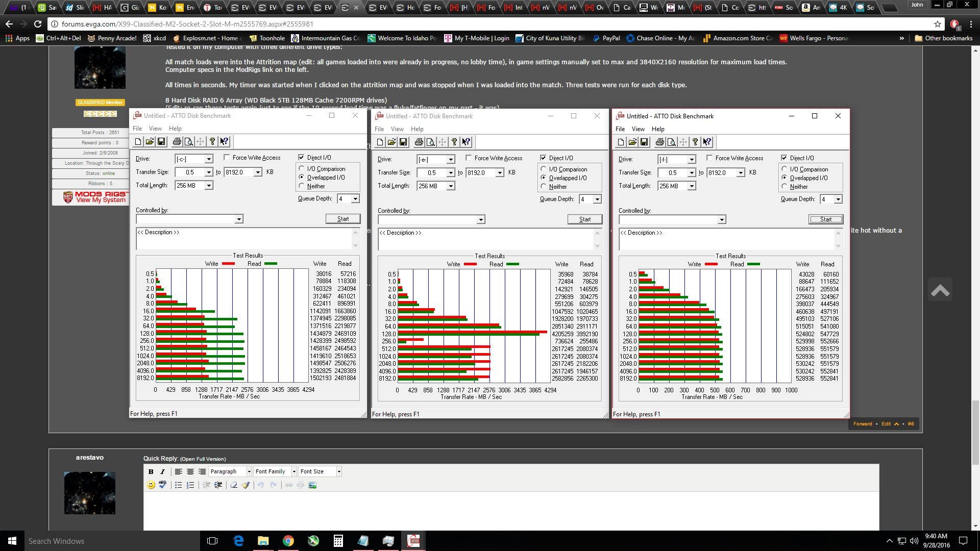Uncheck Direct I/O in rightmost ATTO window
The height and width of the screenshot is (551, 980).
pyautogui.click(x=784, y=158)
